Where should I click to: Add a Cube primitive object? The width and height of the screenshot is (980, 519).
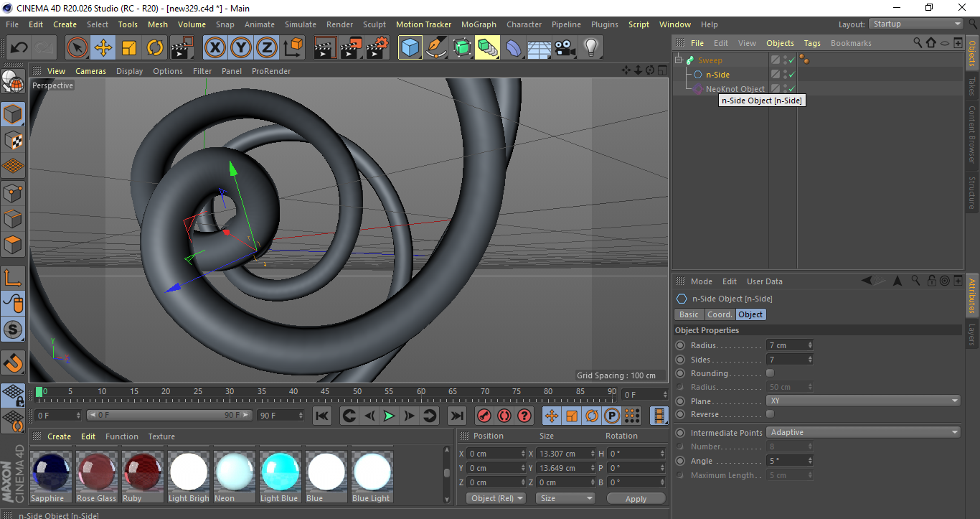[410, 48]
